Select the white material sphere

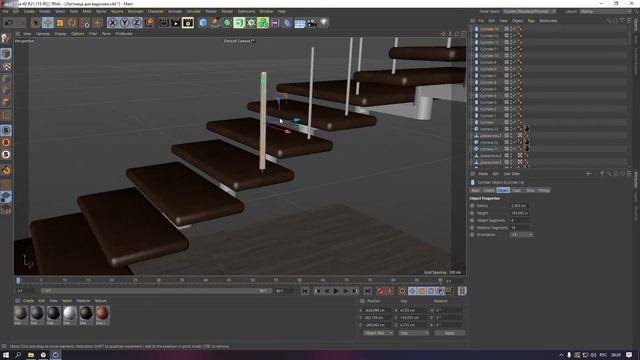(70, 313)
